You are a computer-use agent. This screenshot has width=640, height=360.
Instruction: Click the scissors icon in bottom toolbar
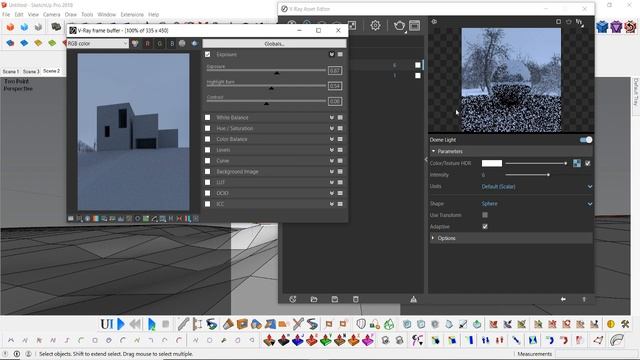(x=298, y=324)
